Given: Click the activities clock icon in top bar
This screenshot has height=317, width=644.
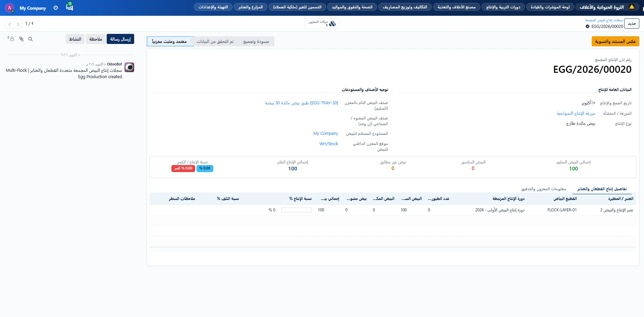Looking at the screenshot, I should (x=56, y=8).
